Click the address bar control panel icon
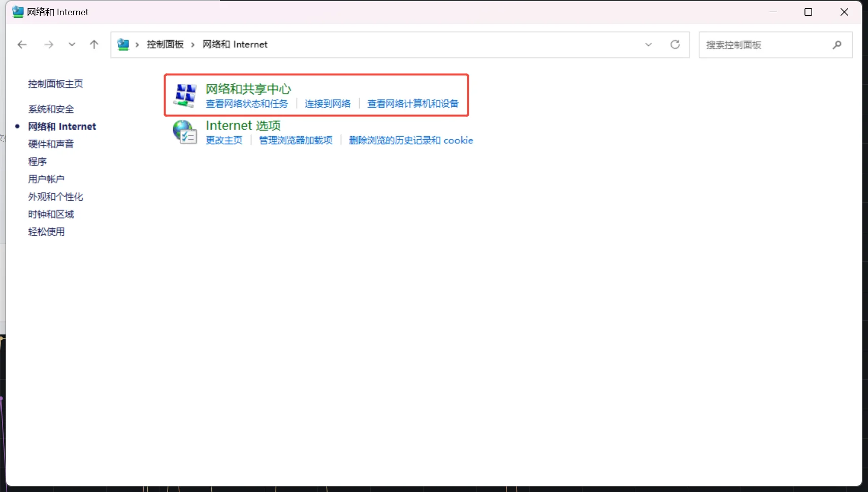The image size is (868, 492). 123,45
